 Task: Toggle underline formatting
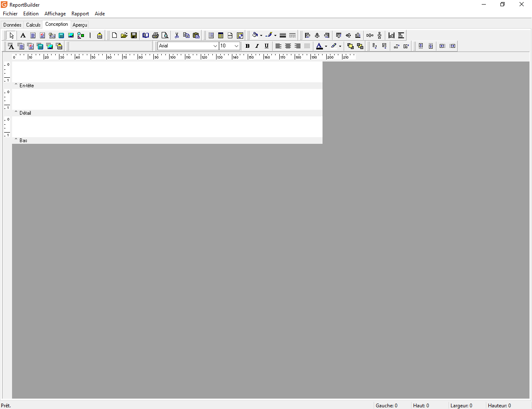266,46
